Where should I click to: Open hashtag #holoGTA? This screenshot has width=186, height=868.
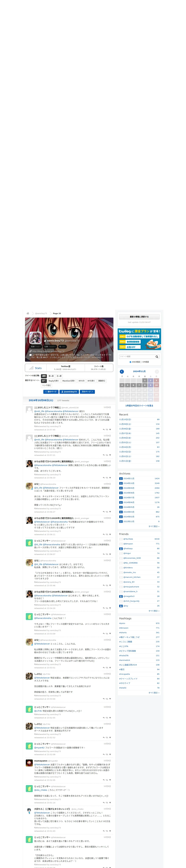124,656
